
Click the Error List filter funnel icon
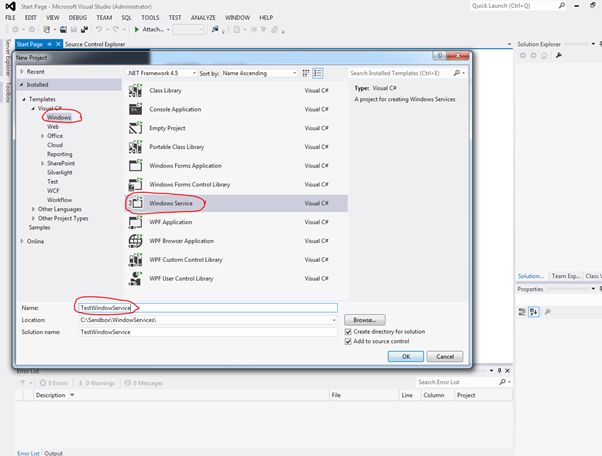23,382
